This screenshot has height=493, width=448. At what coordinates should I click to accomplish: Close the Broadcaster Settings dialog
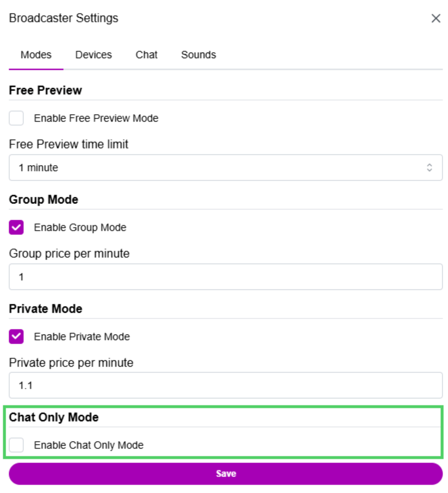click(x=435, y=18)
